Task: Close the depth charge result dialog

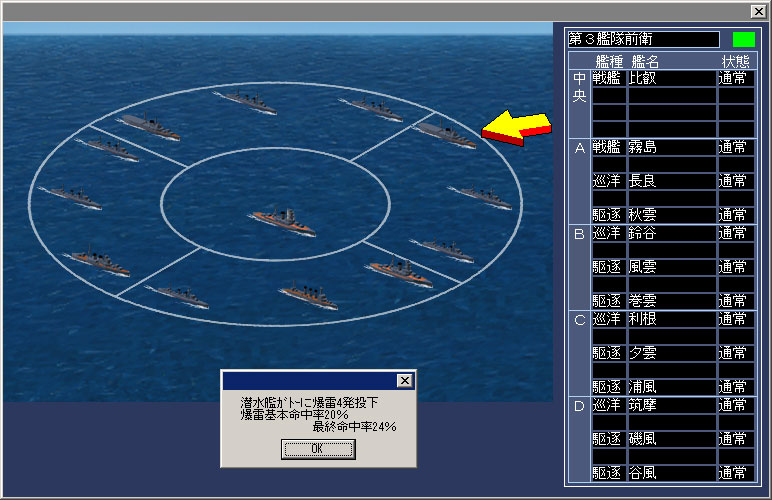Action: pyautogui.click(x=405, y=380)
